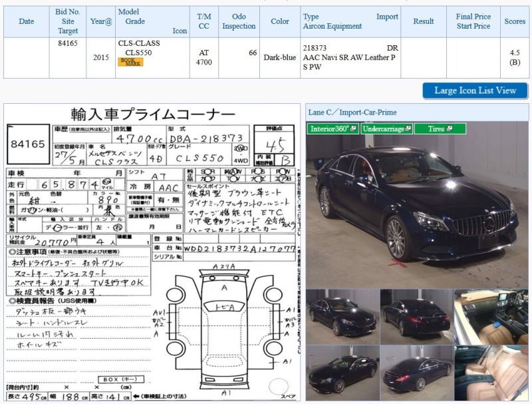This screenshot has width=532, height=404.
Task: Open the brown rear seat thumbnail
Action: coord(491,373)
